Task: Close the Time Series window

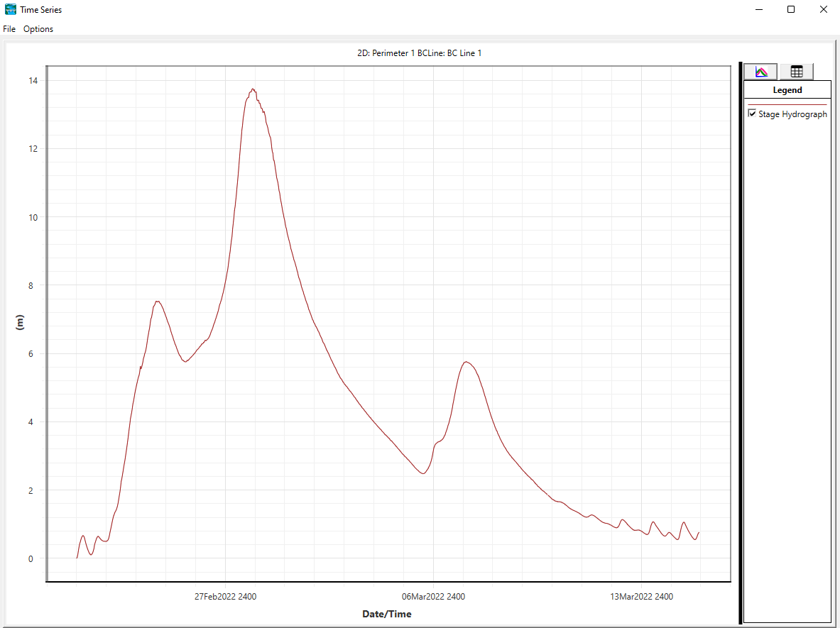Action: pyautogui.click(x=824, y=10)
